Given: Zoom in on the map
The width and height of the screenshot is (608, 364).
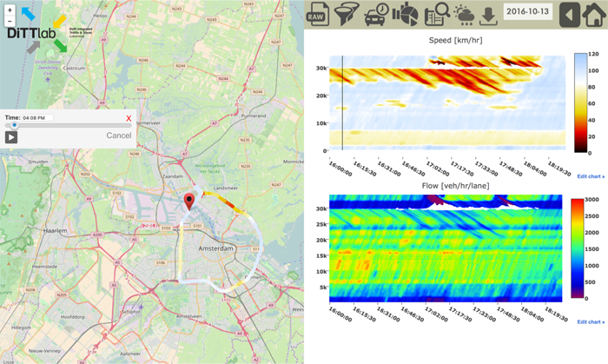Looking at the screenshot, I should coord(10,9).
